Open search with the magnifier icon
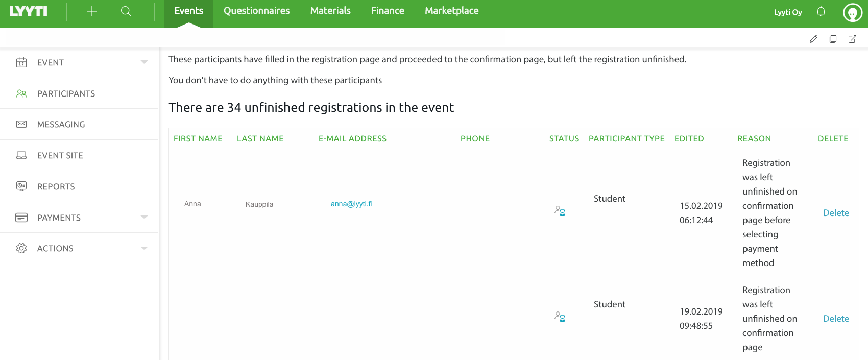Viewport: 868px width, 360px height. [126, 11]
